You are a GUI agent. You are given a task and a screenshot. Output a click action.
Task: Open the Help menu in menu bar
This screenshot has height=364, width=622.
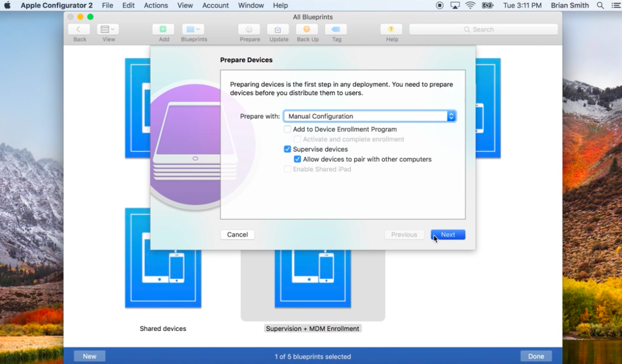pos(280,5)
